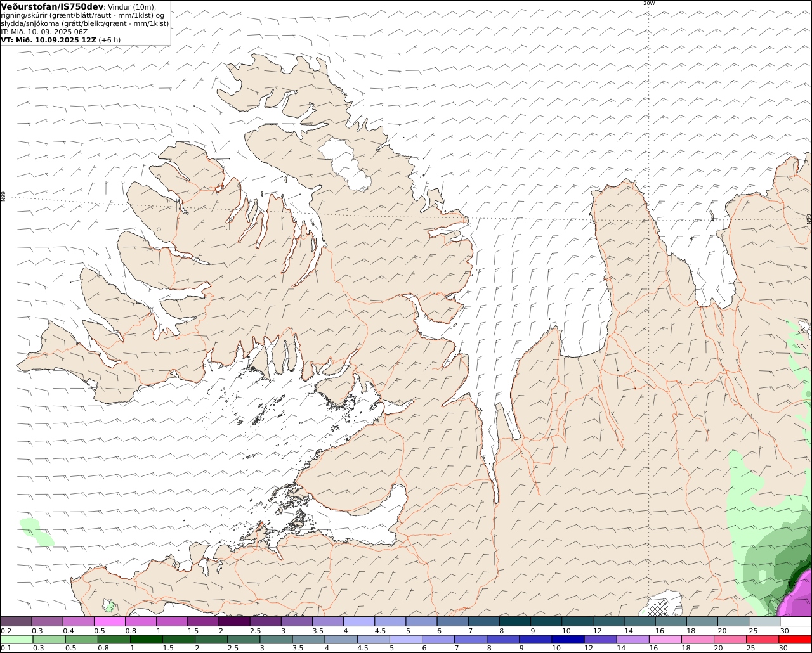Choose the upper legend swatch for 0.4–0.5
The width and height of the screenshot is (812, 653).
point(78,621)
